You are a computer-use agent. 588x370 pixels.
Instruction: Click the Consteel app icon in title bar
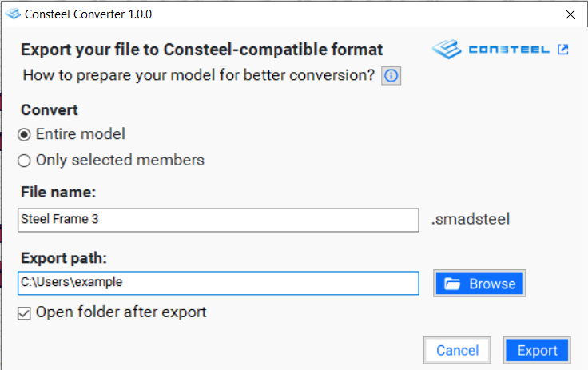tap(13, 14)
